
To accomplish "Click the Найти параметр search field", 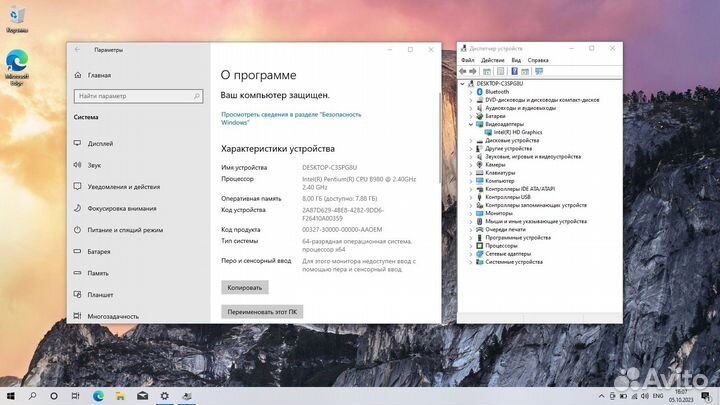I will tap(138, 96).
